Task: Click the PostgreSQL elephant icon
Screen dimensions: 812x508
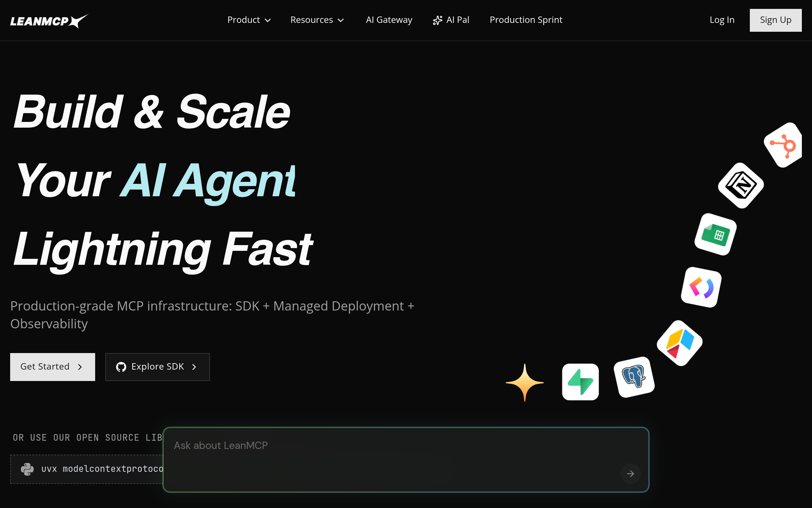Action: point(634,377)
